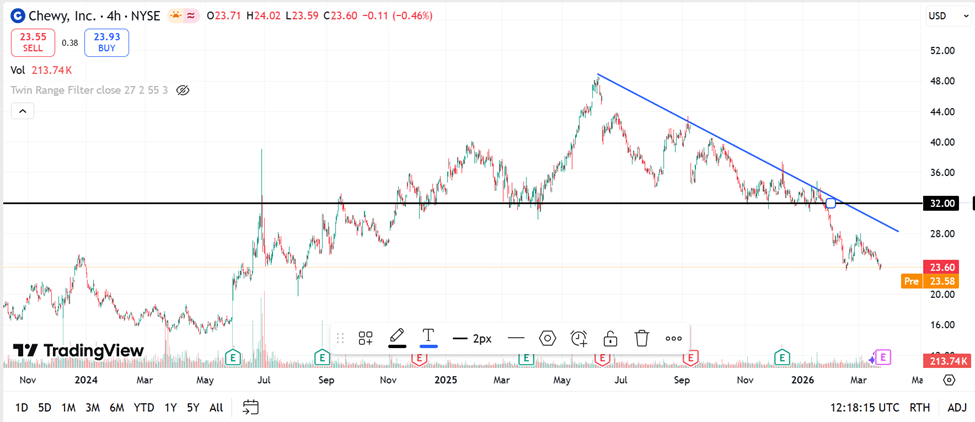Viewport: 975px width, 422px height.
Task: Select the 5Y time range
Action: (x=193, y=408)
